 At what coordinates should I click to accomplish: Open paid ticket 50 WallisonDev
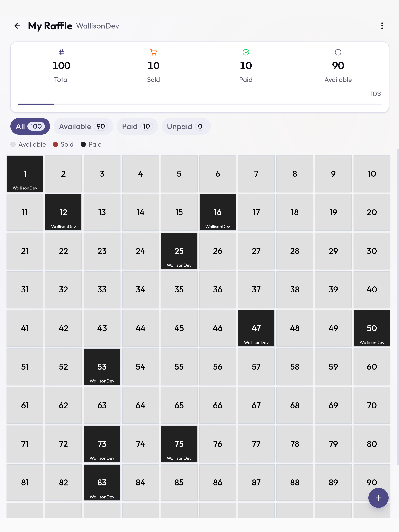[x=372, y=328]
